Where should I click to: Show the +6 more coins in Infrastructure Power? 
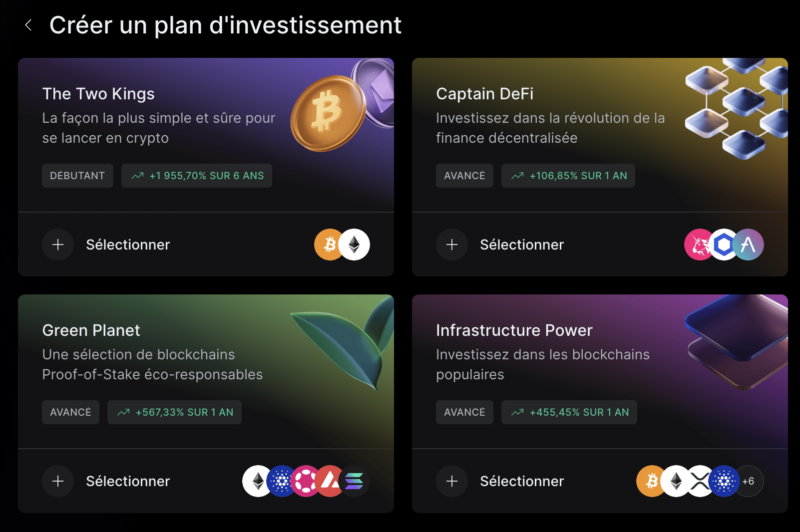749,481
